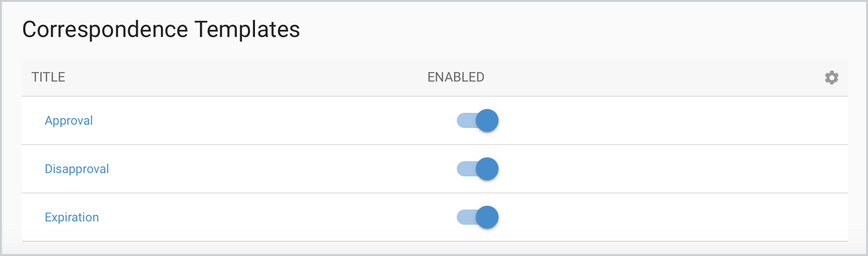Click the Correspondence Templates heading
This screenshot has height=256, width=868.
[161, 29]
